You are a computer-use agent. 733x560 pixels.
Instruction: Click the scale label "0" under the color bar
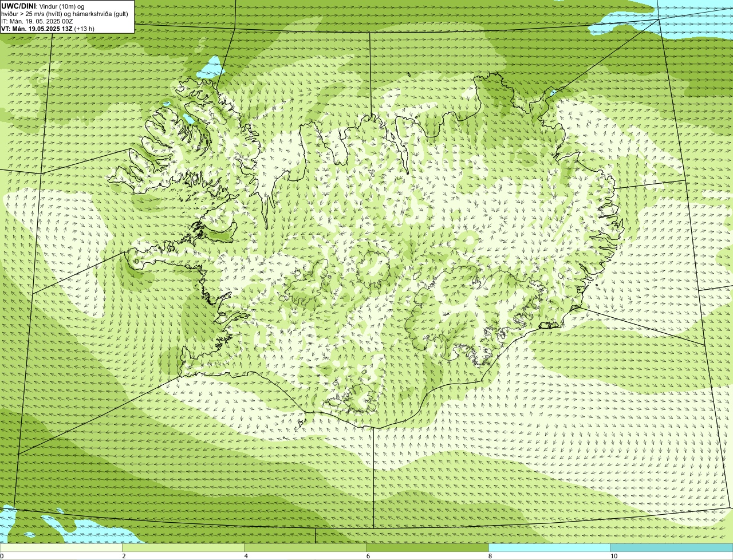tap(2, 556)
